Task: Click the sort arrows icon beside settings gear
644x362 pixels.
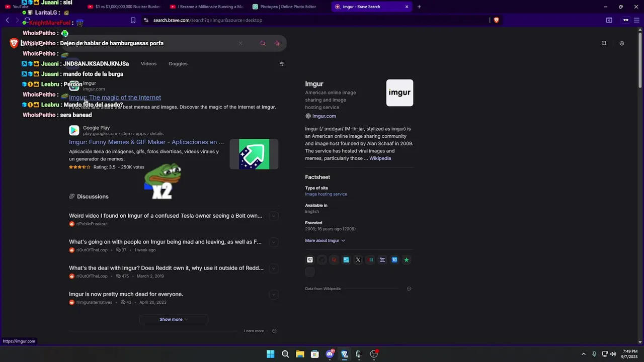Action: pyautogui.click(x=604, y=43)
